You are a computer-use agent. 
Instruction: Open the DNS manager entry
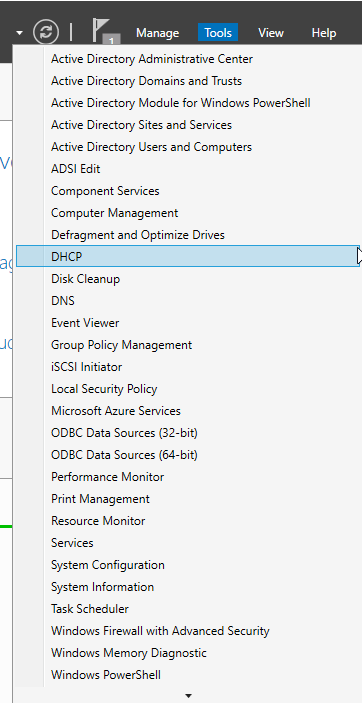tap(188, 300)
